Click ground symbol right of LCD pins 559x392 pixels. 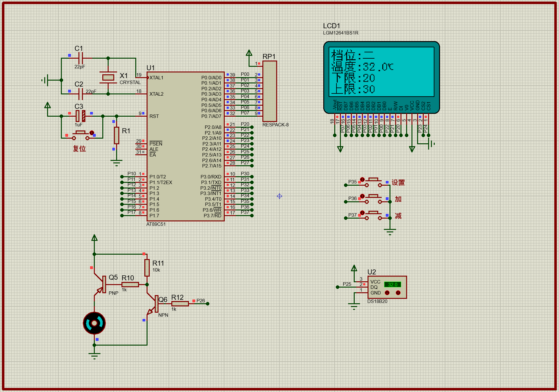pyautogui.click(x=431, y=144)
